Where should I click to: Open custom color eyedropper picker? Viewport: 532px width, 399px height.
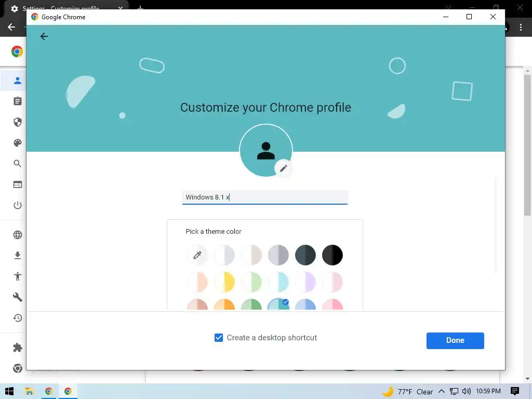pyautogui.click(x=197, y=255)
